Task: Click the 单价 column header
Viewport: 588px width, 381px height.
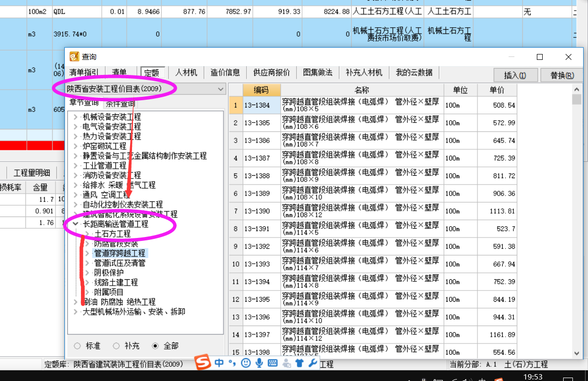Action: click(x=497, y=90)
